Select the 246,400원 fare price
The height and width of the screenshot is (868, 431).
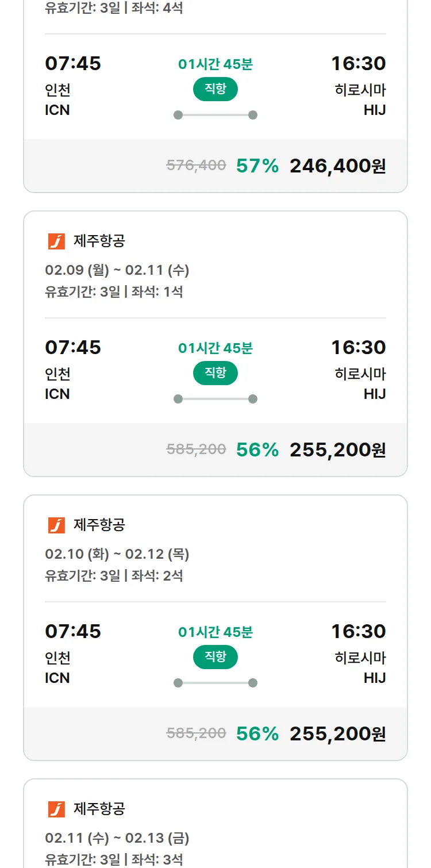tap(337, 166)
